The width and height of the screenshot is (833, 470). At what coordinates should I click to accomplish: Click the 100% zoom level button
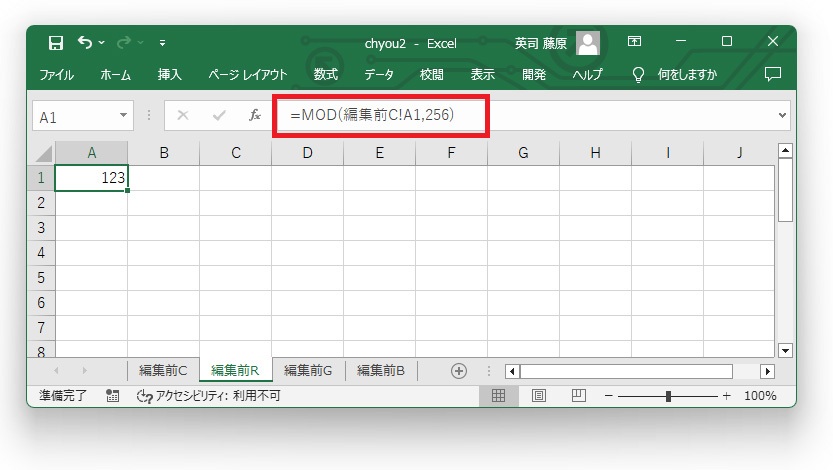(x=760, y=396)
